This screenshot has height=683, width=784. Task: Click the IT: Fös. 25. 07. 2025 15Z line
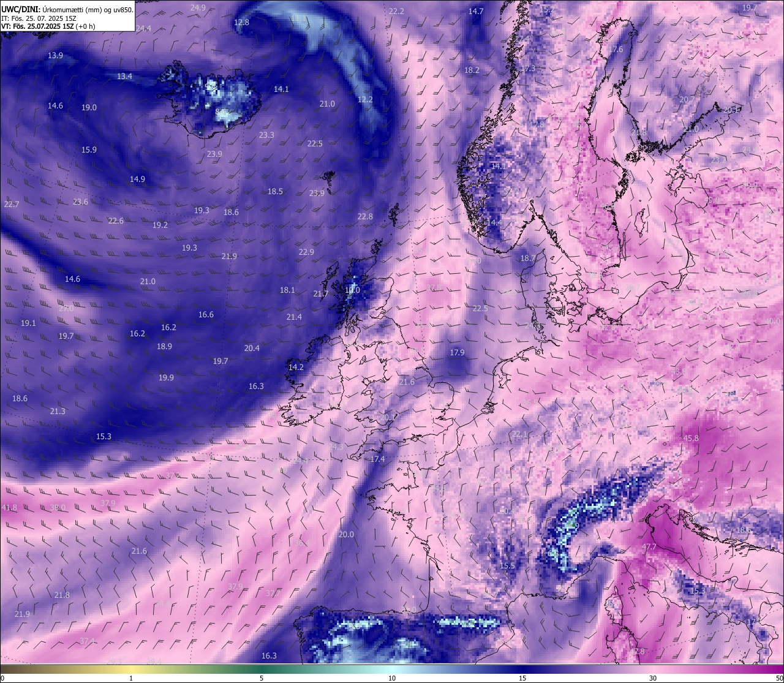tap(39, 18)
